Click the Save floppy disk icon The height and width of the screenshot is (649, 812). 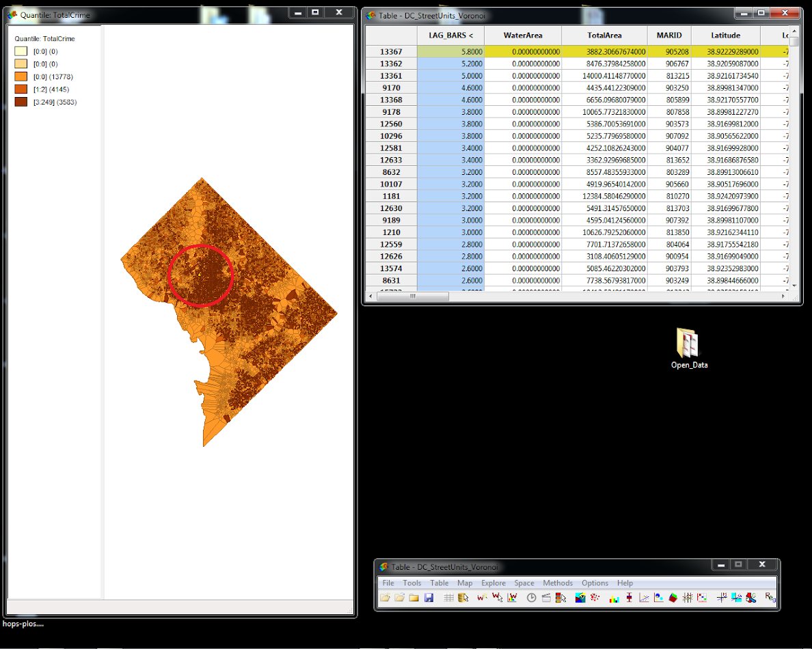point(429,598)
